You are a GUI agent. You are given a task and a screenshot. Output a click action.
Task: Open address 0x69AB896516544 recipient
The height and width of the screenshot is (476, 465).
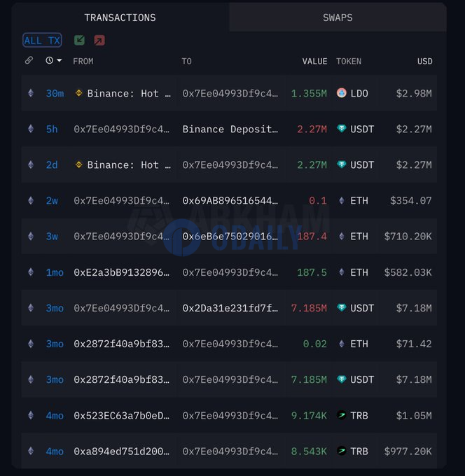click(230, 201)
